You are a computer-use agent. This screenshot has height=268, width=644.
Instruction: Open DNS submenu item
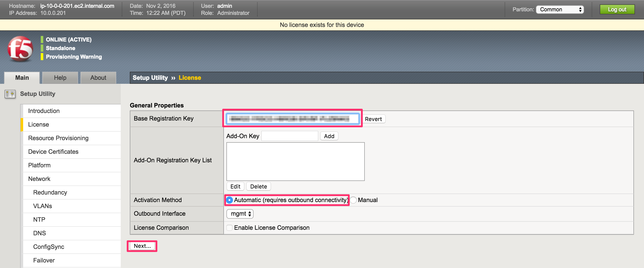click(x=72, y=233)
